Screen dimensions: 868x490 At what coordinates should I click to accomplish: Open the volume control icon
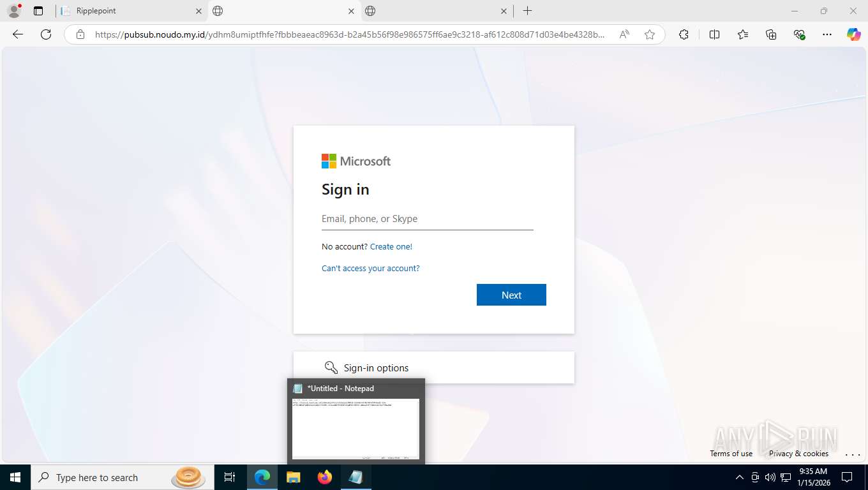click(770, 477)
